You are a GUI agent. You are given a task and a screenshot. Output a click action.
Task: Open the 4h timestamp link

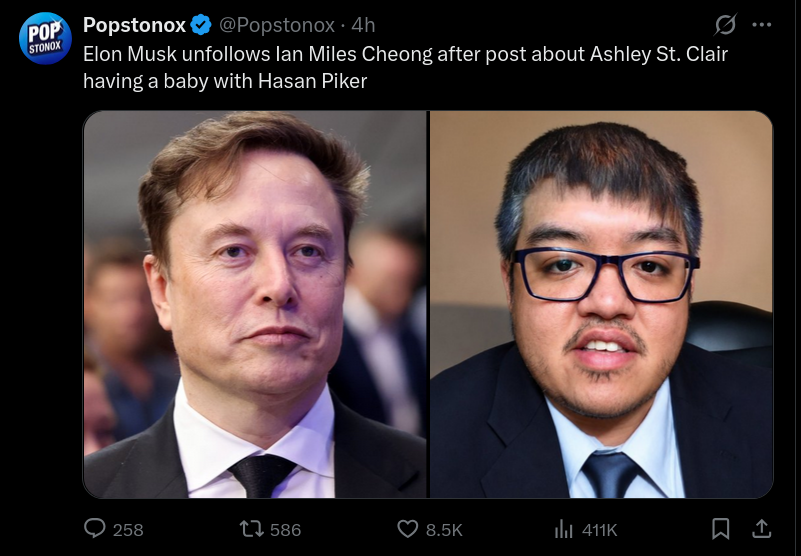click(x=363, y=25)
